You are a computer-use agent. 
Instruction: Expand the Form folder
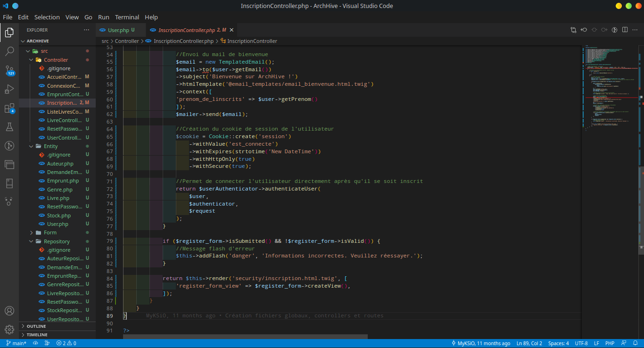pos(50,232)
